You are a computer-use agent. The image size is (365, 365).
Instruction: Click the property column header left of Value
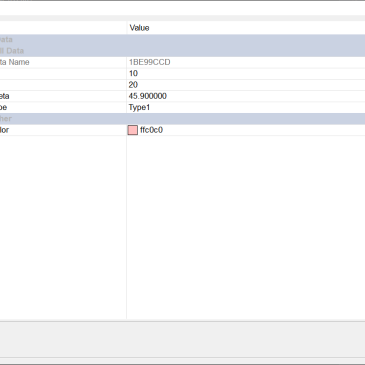[x=63, y=28]
